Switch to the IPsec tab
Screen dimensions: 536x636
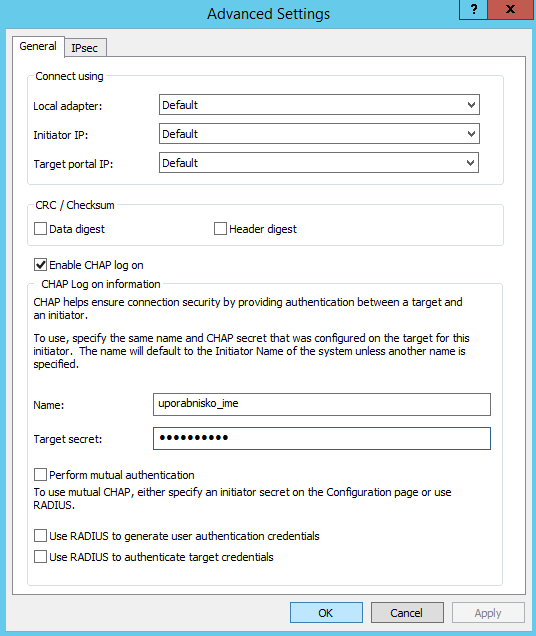[85, 48]
